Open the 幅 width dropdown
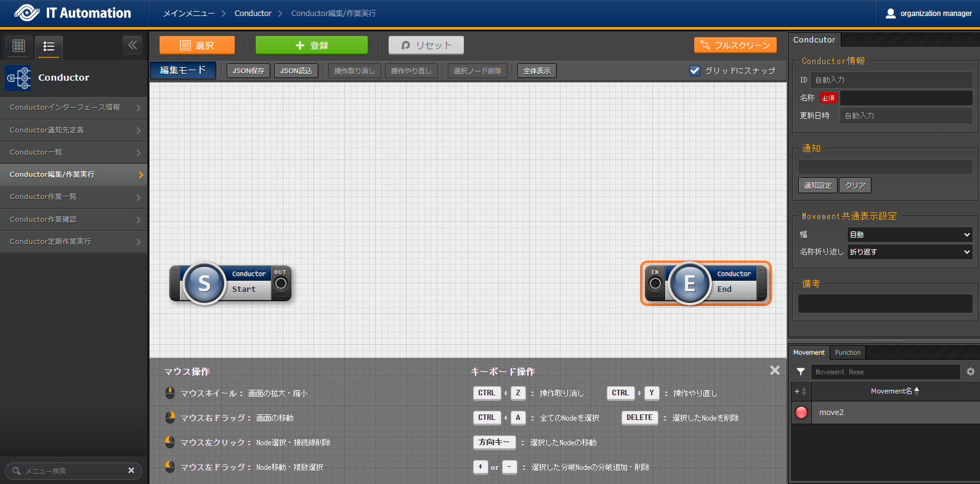 909,235
